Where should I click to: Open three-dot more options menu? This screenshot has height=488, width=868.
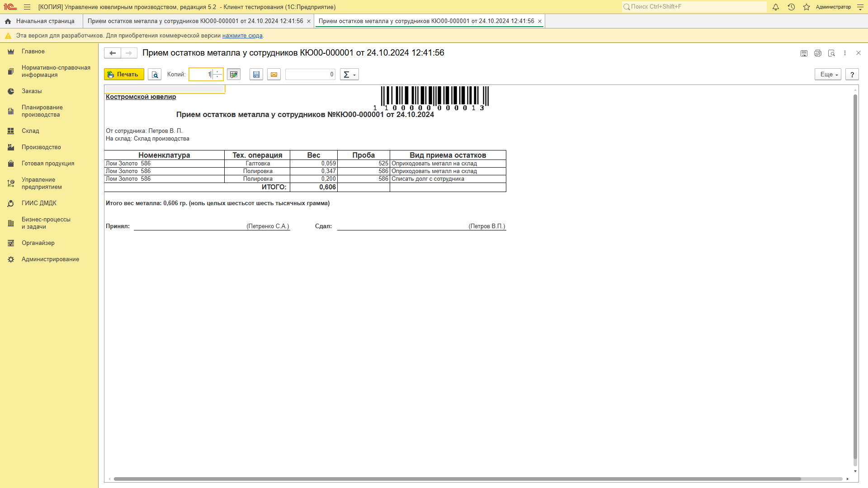click(845, 53)
